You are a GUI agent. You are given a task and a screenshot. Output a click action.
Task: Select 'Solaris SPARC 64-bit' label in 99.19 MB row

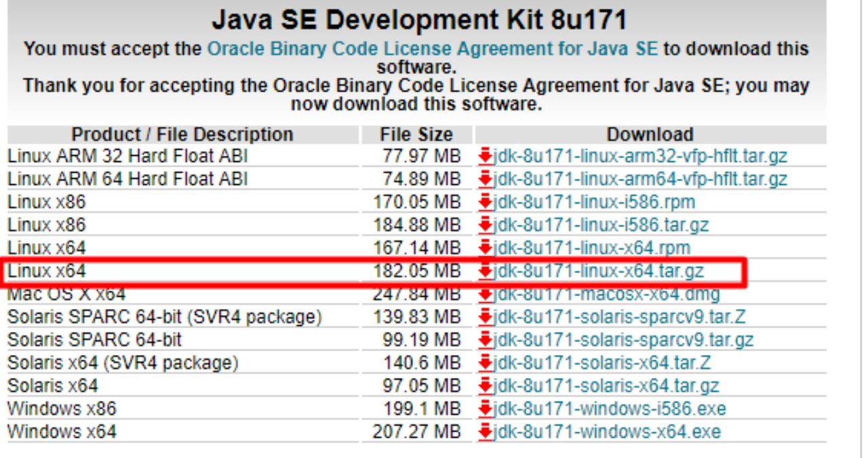tap(95, 340)
